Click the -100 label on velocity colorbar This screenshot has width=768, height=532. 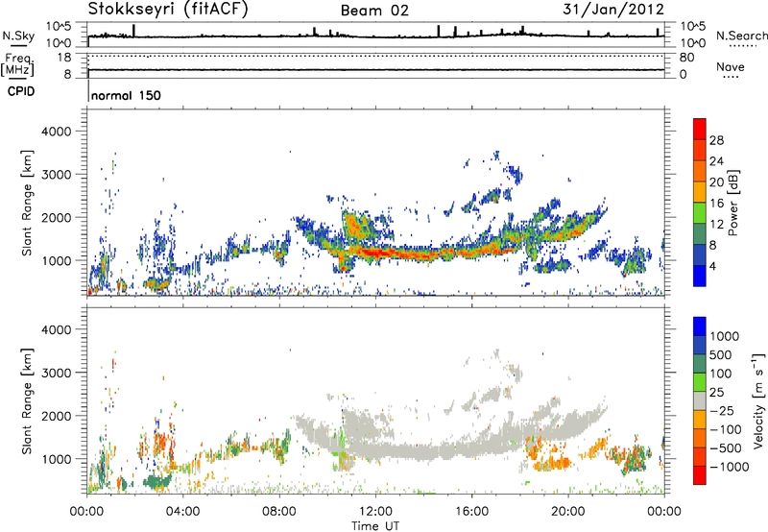pyautogui.click(x=726, y=429)
